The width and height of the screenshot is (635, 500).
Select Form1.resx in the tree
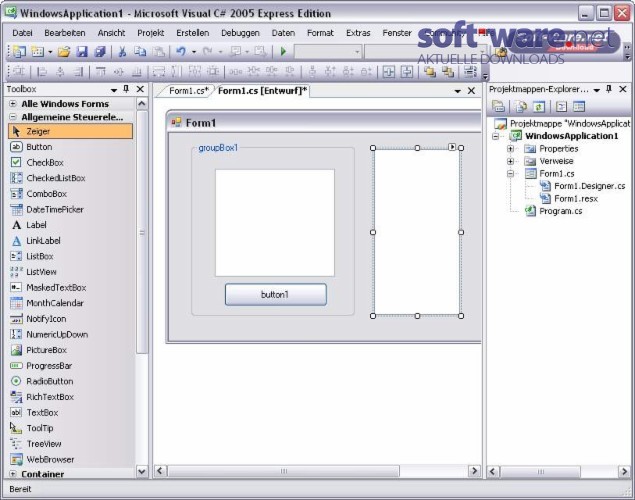click(576, 198)
